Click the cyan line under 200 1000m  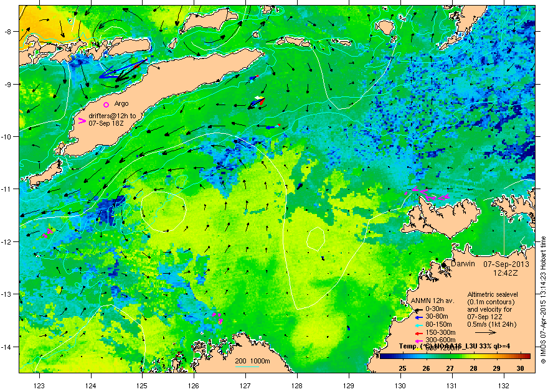pyautogui.click(x=247, y=366)
